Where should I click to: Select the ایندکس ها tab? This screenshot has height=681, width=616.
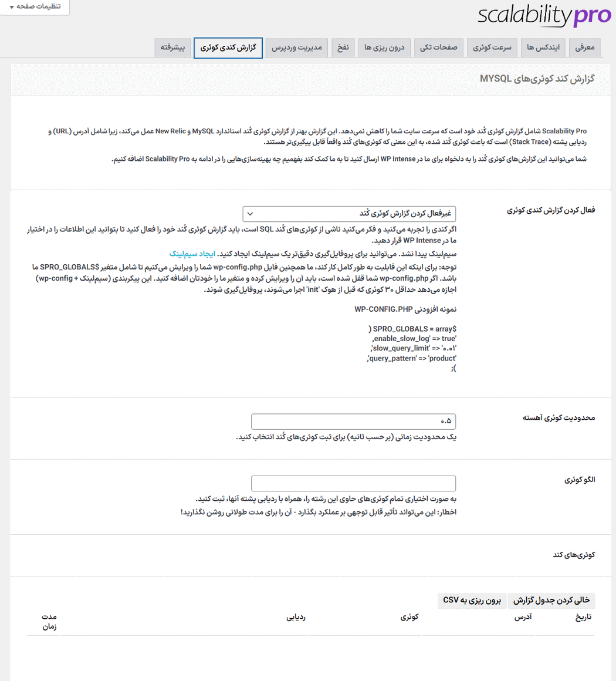click(543, 48)
